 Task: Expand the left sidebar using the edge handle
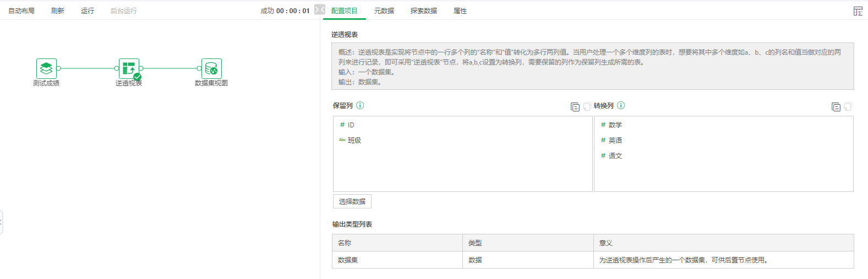[x=2, y=222]
